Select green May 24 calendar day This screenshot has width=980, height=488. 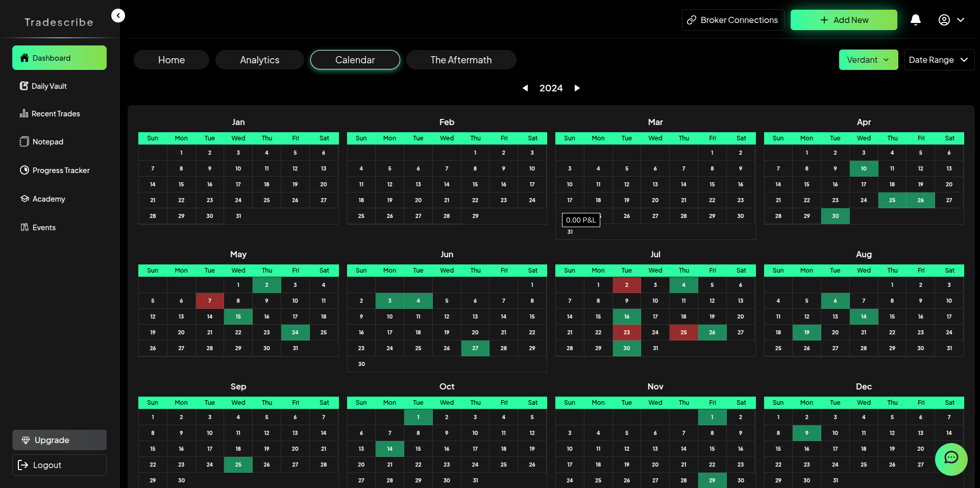[295, 332]
